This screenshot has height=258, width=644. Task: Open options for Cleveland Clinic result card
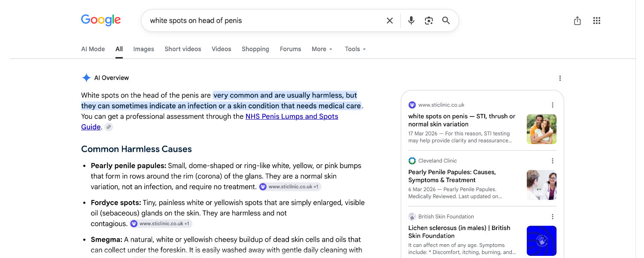tap(553, 161)
